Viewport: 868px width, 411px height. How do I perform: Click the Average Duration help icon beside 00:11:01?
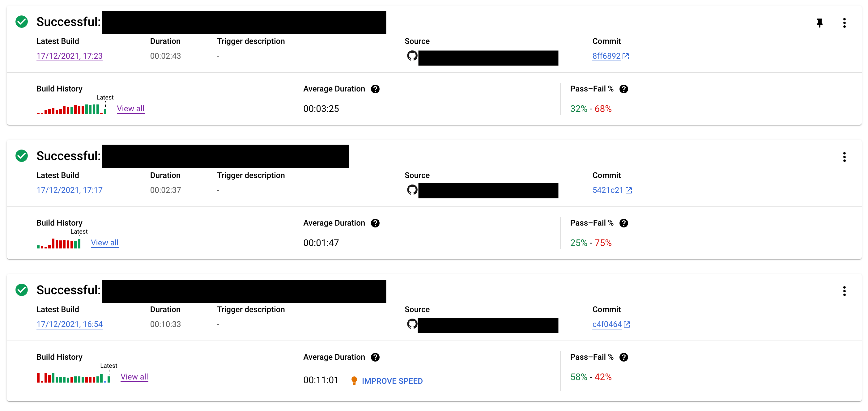pyautogui.click(x=375, y=357)
